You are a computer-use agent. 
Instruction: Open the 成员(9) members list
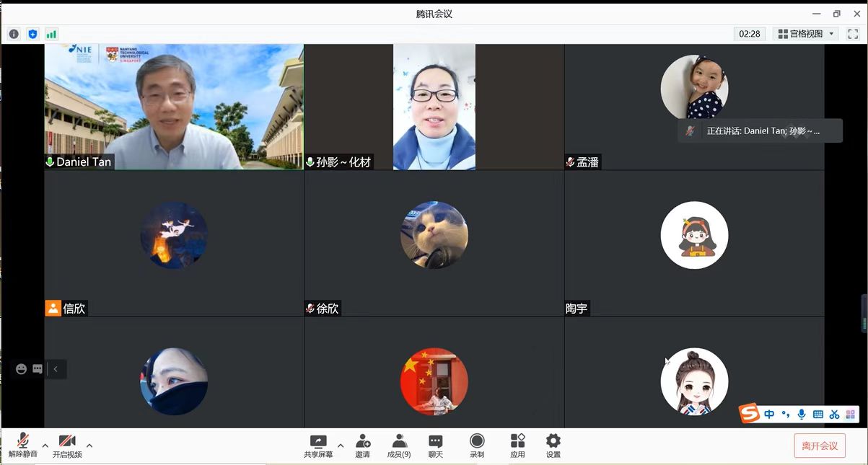click(399, 446)
